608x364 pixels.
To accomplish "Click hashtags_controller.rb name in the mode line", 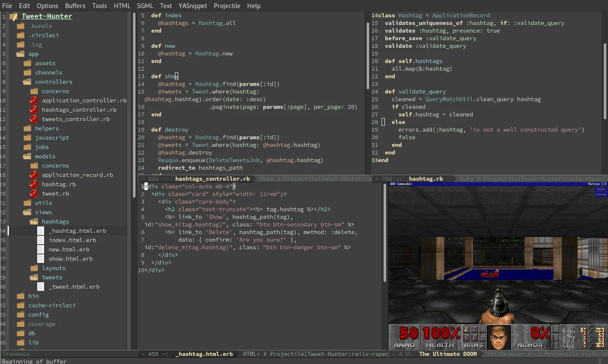I will [213, 179].
